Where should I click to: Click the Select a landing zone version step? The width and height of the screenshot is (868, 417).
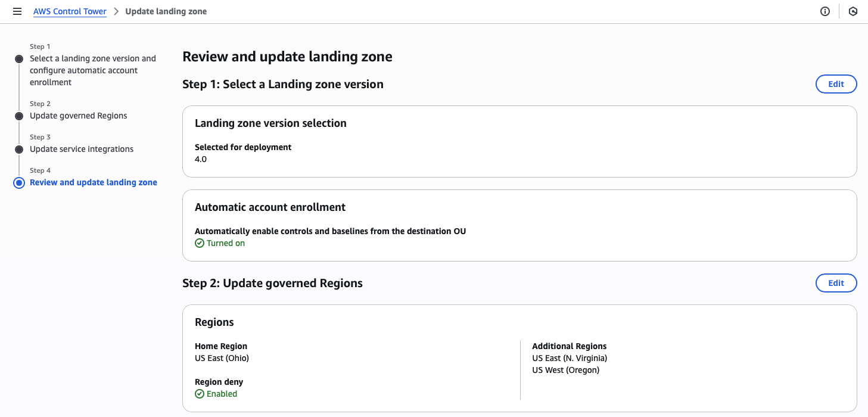click(x=93, y=70)
